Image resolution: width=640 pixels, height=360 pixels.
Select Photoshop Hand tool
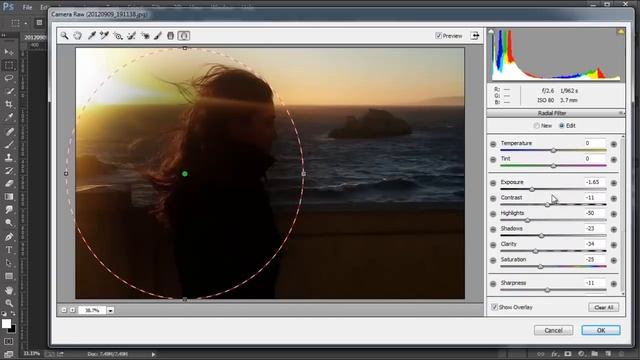(9, 290)
